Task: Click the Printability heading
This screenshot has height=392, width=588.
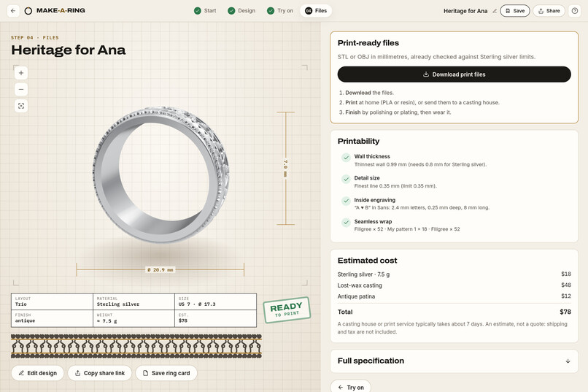Action: point(358,141)
